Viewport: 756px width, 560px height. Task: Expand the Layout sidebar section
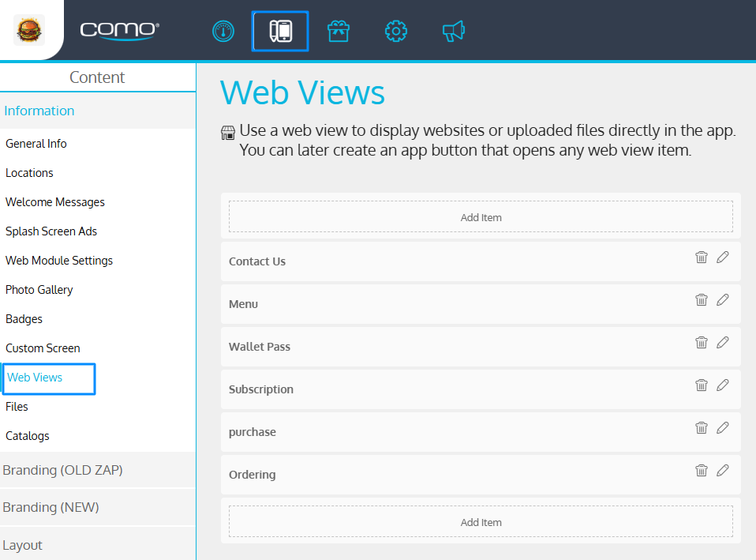[23, 545]
